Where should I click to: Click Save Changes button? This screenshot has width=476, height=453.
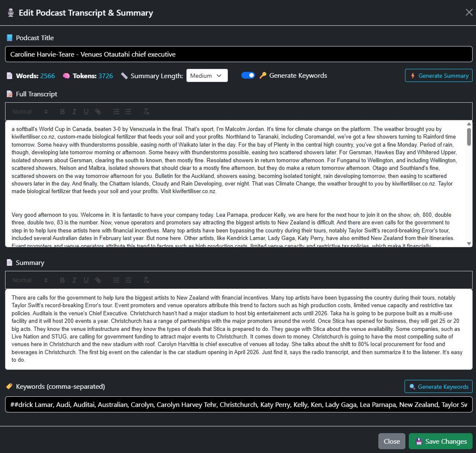tap(440, 441)
